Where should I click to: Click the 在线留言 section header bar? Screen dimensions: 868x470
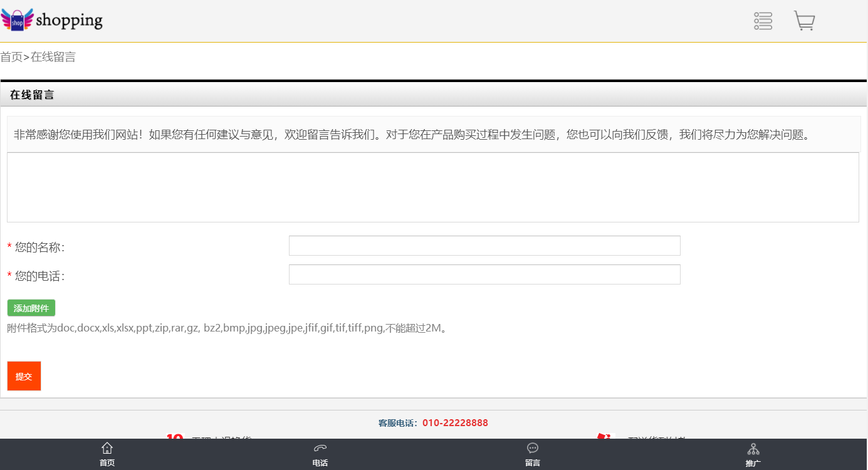click(432, 95)
